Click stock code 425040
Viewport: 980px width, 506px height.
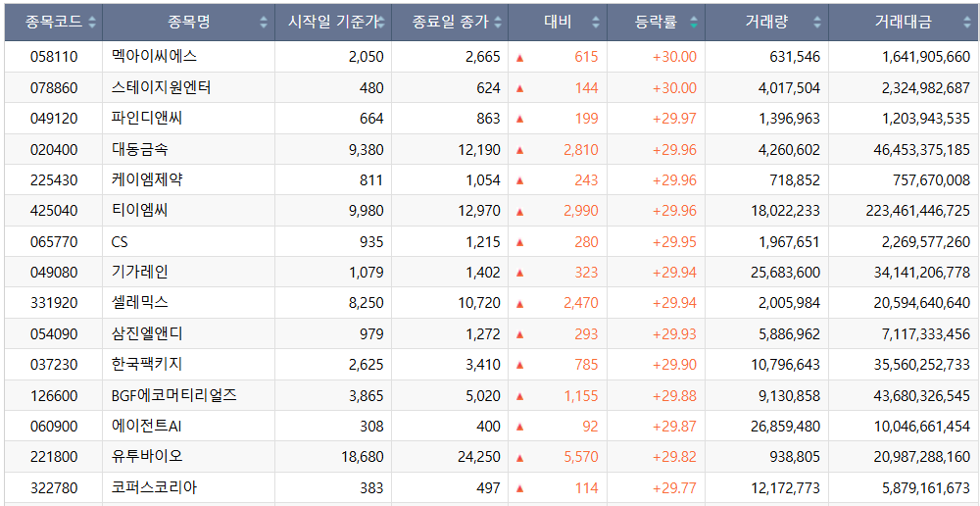click(x=54, y=211)
